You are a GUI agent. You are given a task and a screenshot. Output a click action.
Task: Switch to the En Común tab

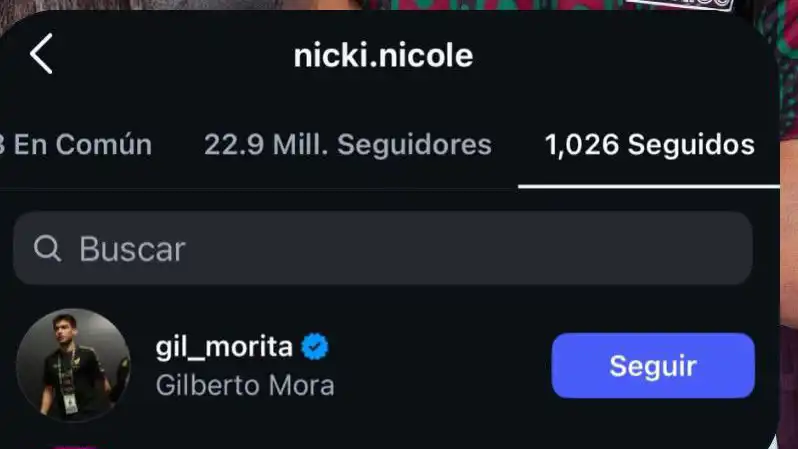click(76, 145)
